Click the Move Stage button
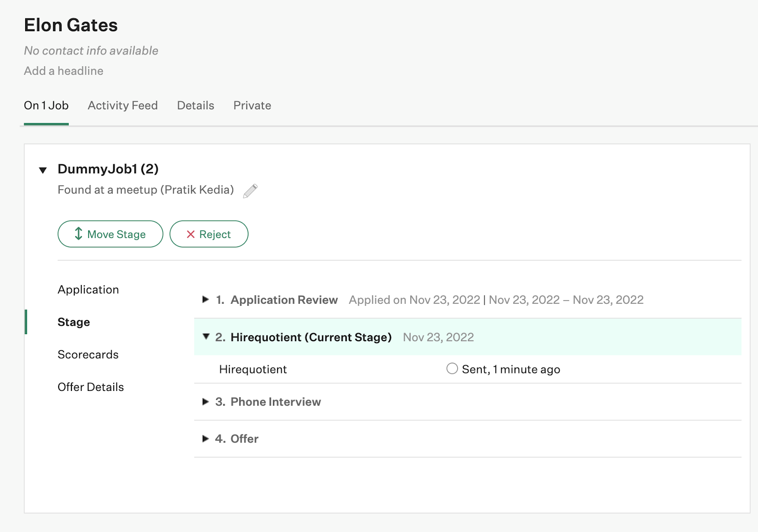758x532 pixels. tap(110, 234)
